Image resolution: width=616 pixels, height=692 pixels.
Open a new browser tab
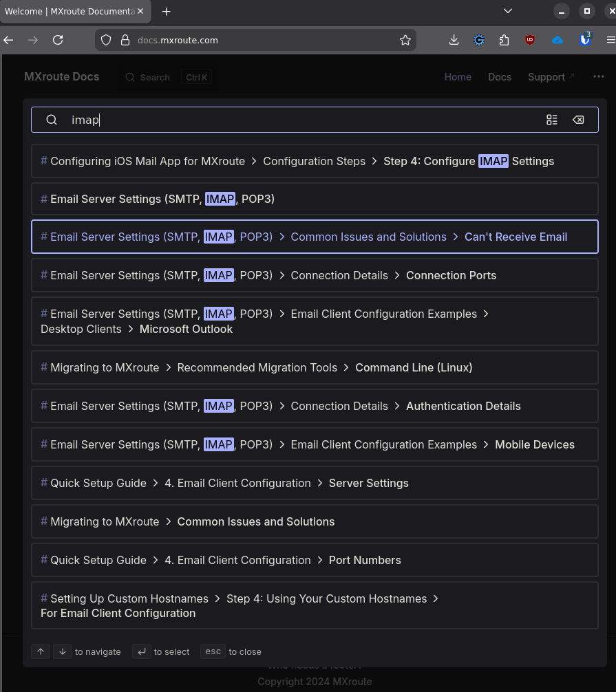(166, 12)
